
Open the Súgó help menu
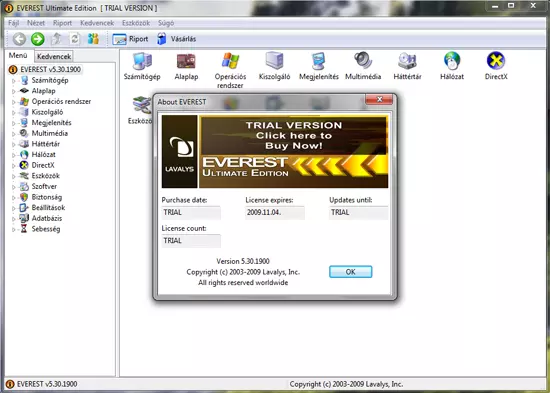point(166,23)
